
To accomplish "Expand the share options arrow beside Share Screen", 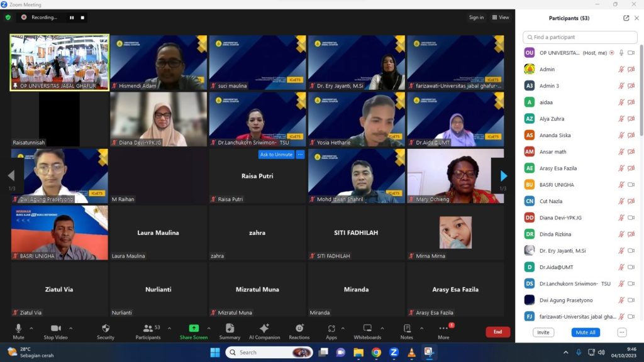I will click(x=209, y=328).
